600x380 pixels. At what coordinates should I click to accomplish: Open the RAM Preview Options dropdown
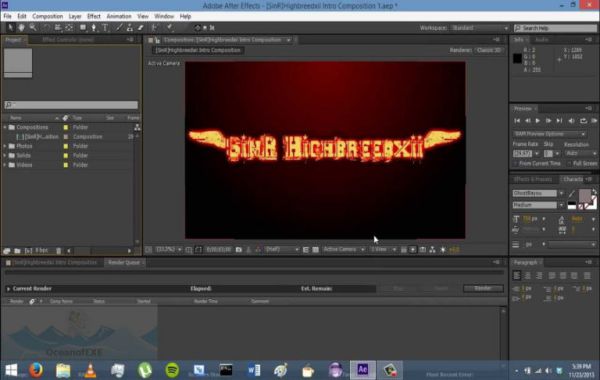point(550,134)
